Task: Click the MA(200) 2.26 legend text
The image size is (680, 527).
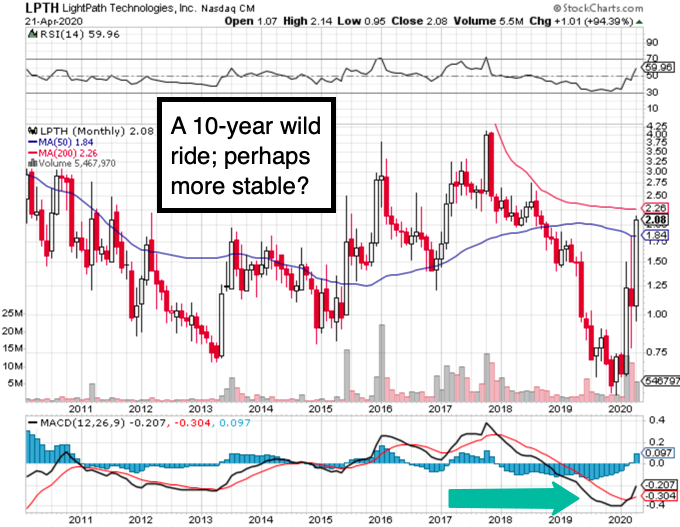Action: pos(68,153)
